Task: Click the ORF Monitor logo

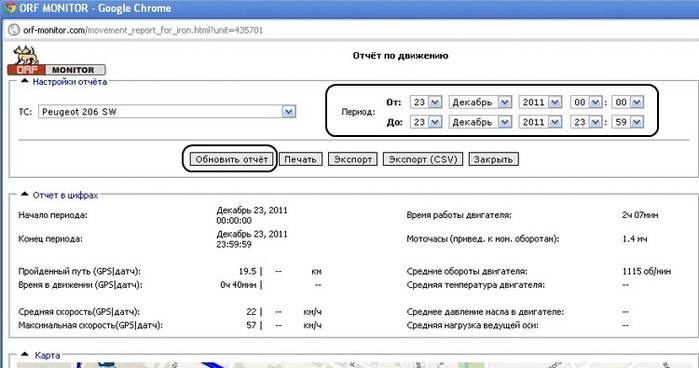Action: 56,60
